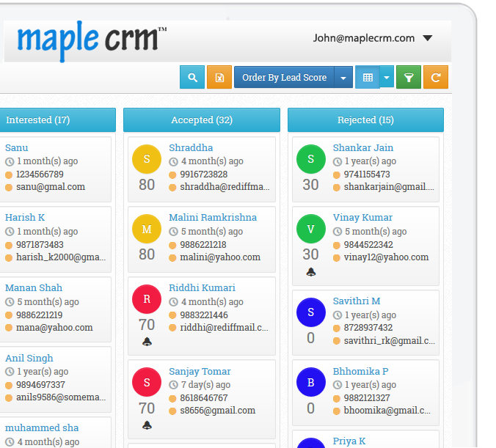Open Savithri M lead link
This screenshot has height=448, width=496.
pyautogui.click(x=357, y=301)
